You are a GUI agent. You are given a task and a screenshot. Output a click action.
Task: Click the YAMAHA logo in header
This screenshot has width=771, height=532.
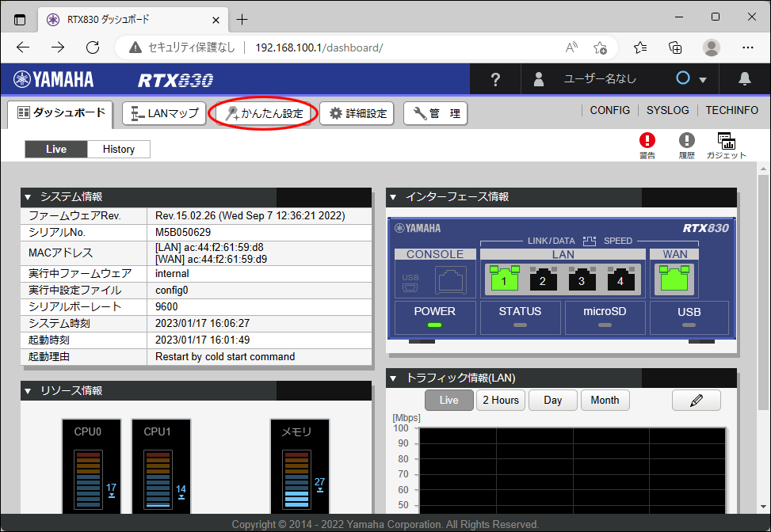tap(54, 79)
